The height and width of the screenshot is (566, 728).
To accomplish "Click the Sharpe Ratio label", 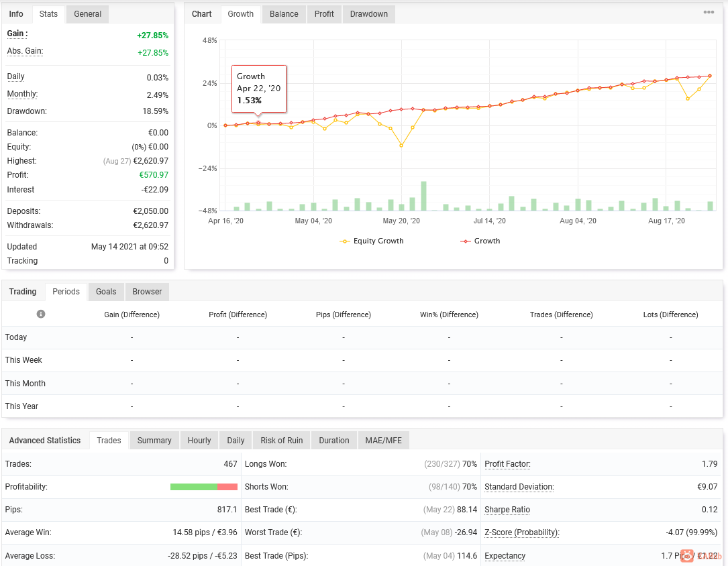I will tap(507, 510).
